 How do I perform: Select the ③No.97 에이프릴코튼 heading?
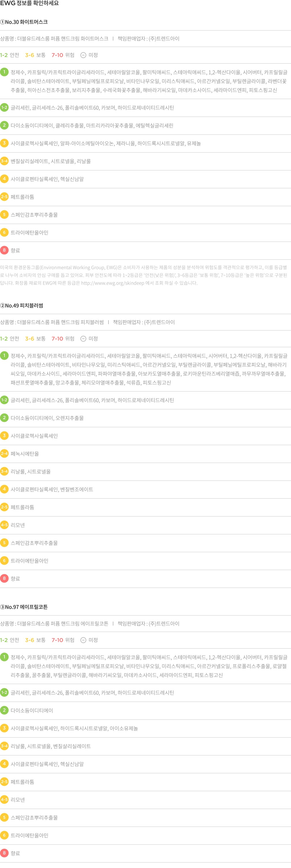[24, 607]
